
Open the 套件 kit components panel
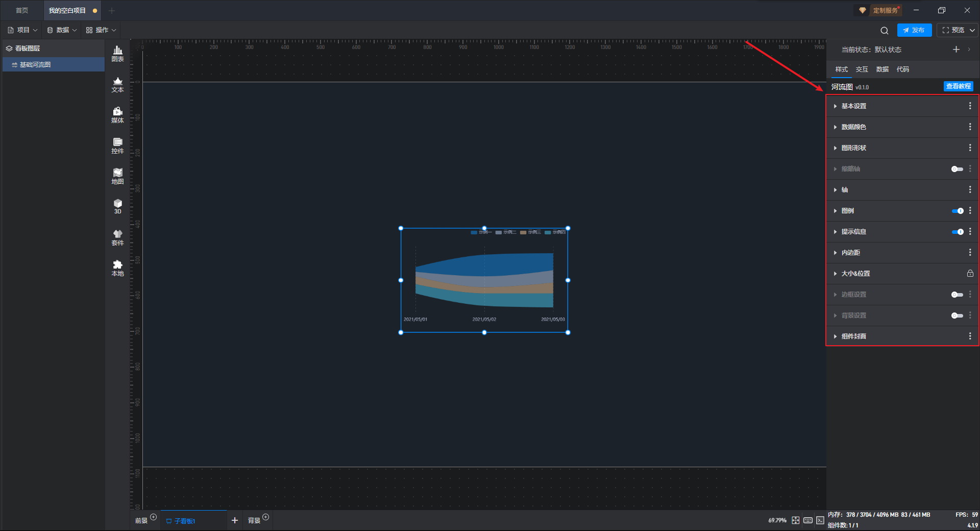click(117, 237)
